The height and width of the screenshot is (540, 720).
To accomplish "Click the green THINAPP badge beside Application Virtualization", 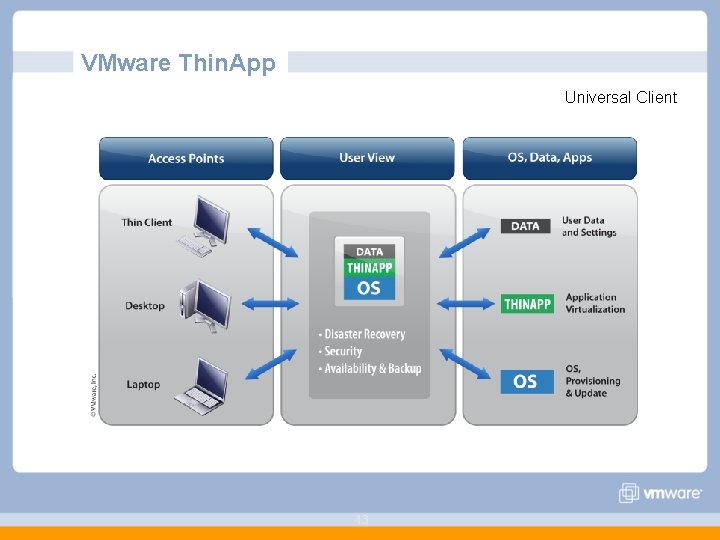I will point(527,304).
